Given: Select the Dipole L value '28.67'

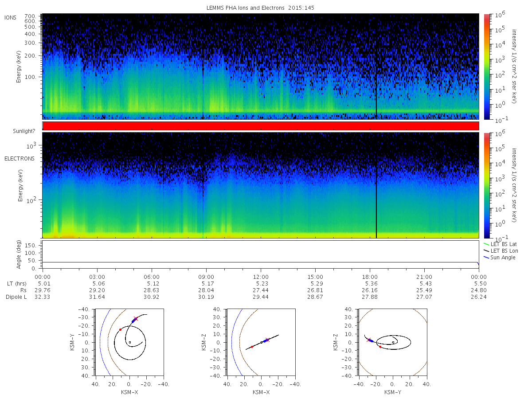Looking at the screenshot, I should click(x=315, y=297).
